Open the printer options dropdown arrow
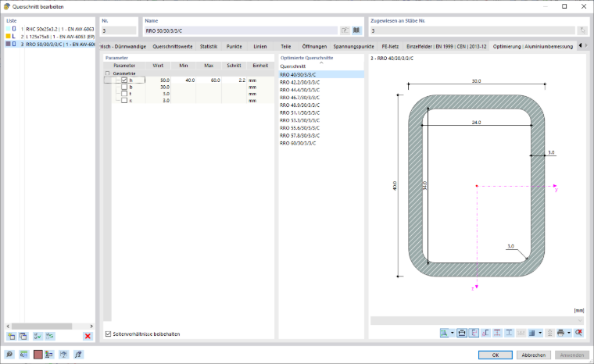This screenshot has height=364, width=594. [569, 333]
